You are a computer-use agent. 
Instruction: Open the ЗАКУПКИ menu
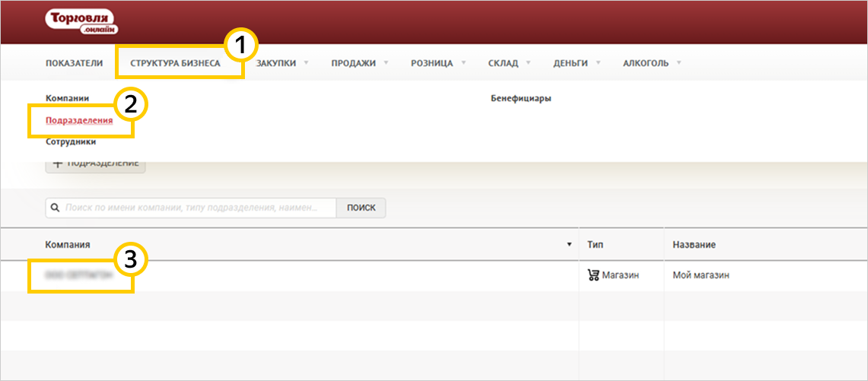[x=275, y=63]
